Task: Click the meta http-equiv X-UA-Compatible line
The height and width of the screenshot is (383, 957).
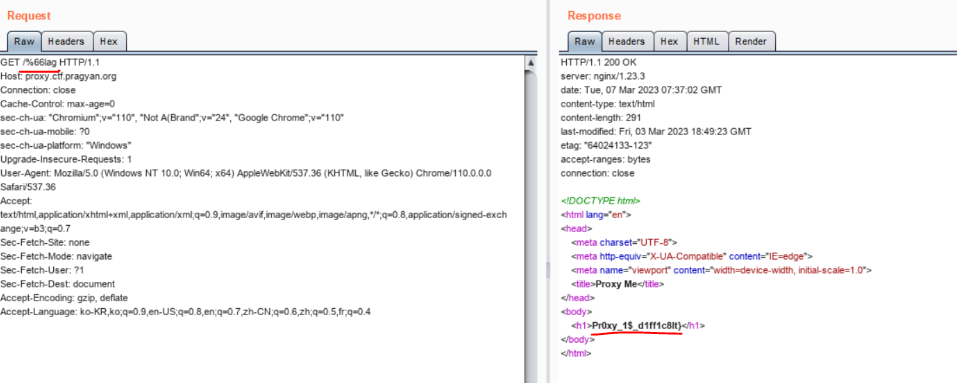Action: pos(692,256)
